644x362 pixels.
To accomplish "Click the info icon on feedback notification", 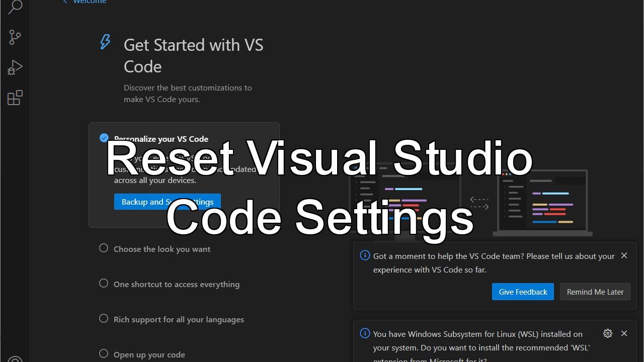I will coord(365,255).
